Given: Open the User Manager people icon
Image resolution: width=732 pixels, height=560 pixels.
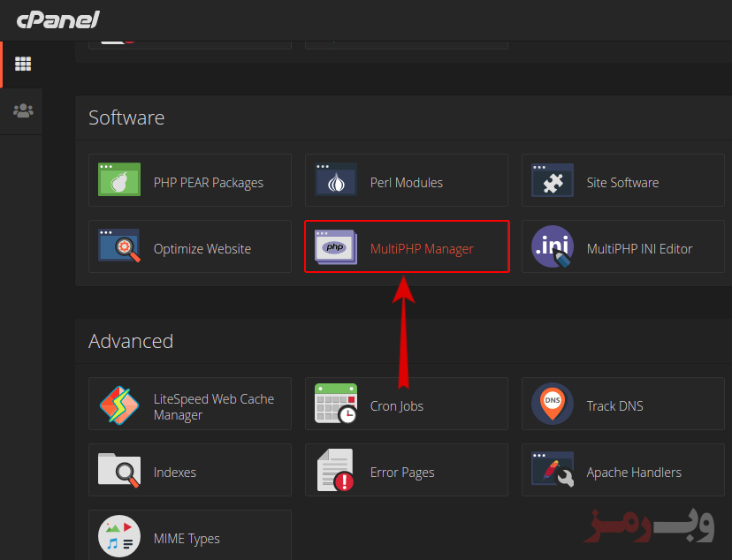Looking at the screenshot, I should pos(23,111).
